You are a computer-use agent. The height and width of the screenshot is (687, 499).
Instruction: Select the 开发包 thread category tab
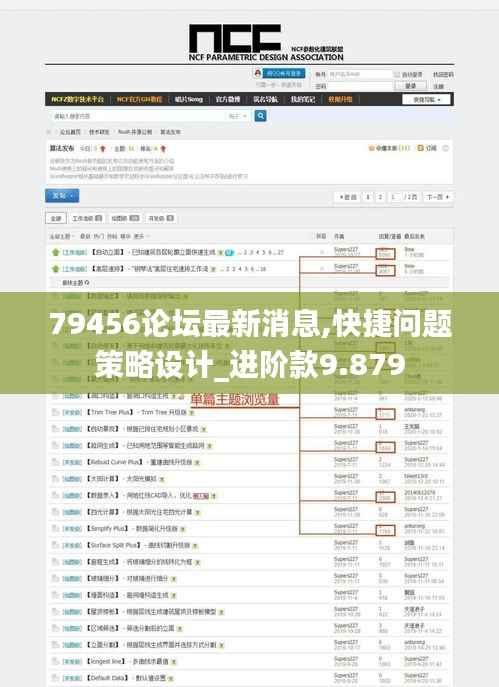coord(161,218)
